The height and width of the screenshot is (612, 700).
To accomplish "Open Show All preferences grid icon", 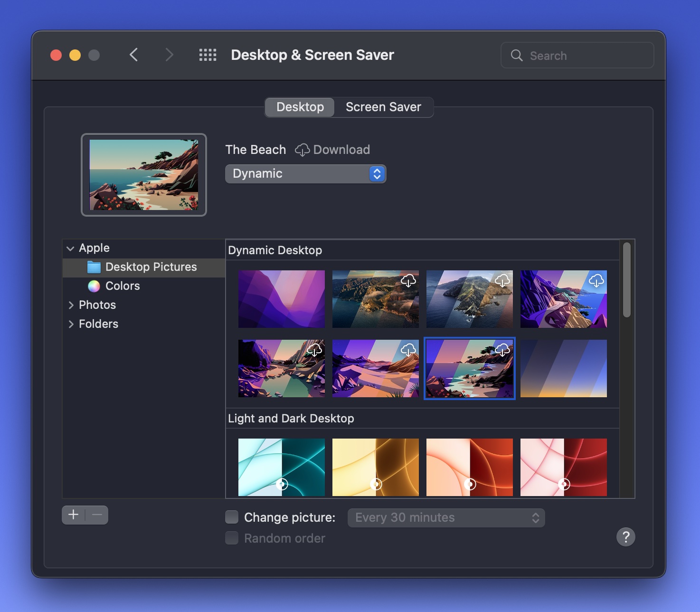I will click(x=208, y=55).
